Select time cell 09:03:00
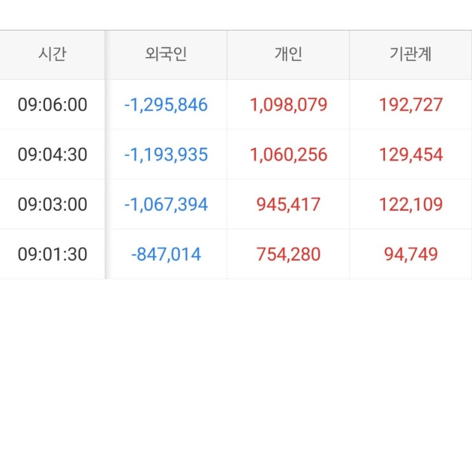472x476 pixels. tap(52, 204)
